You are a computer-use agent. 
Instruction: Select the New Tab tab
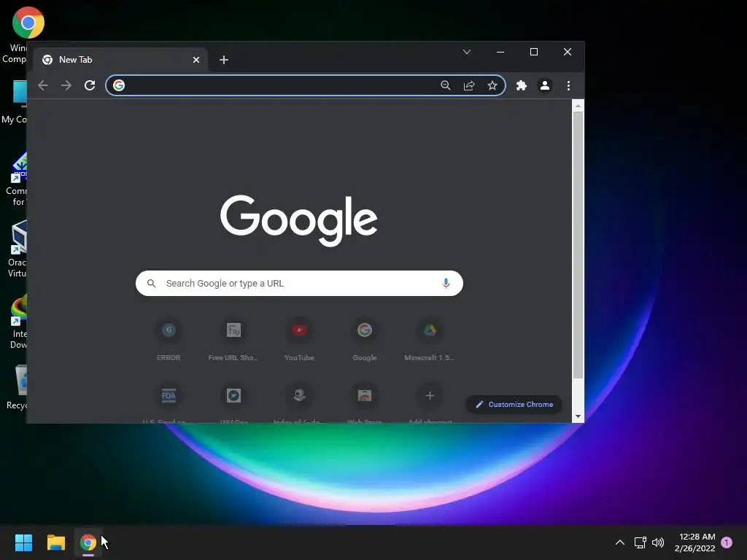click(122, 60)
